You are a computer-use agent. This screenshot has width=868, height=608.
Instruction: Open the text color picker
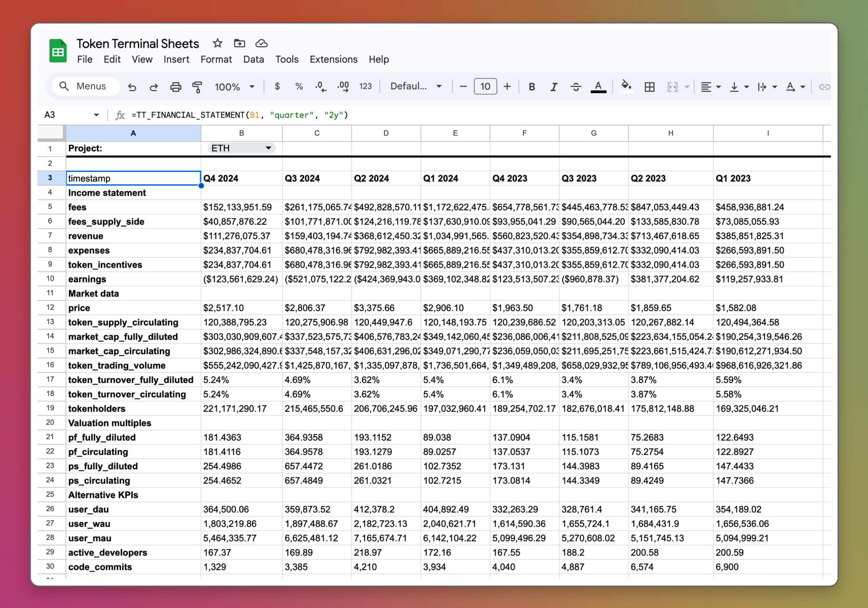click(598, 87)
